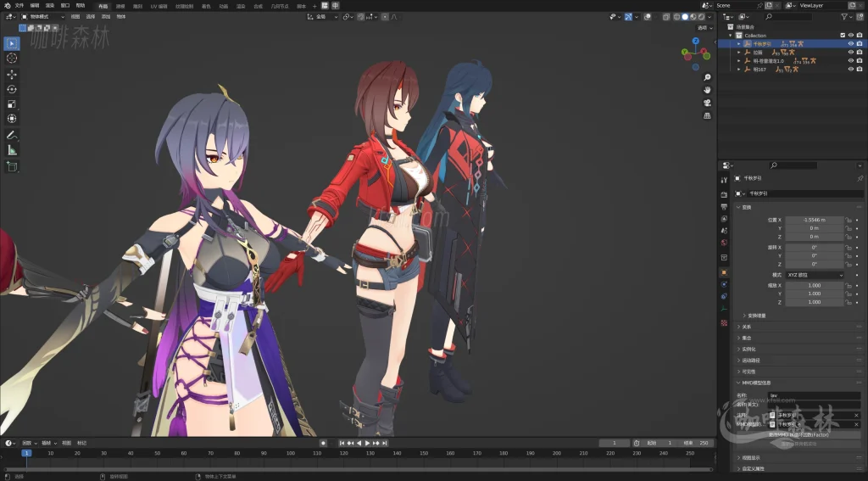Click the Location X value field
This screenshot has height=481, width=868.
tap(815, 220)
